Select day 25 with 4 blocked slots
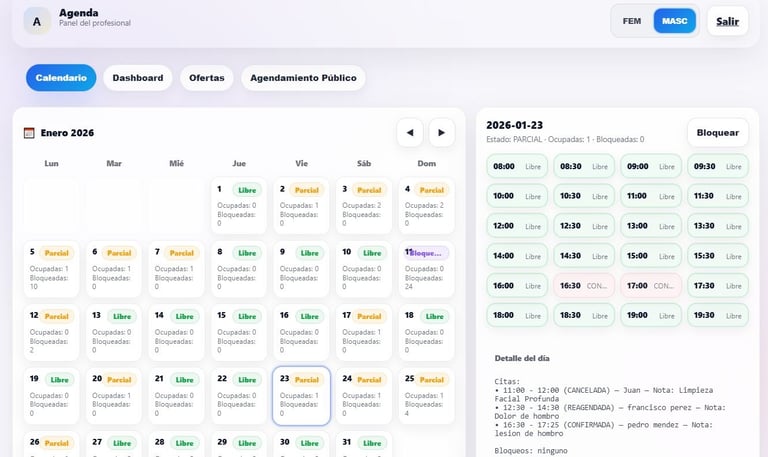Image resolution: width=768 pixels, height=457 pixels. click(x=426, y=396)
